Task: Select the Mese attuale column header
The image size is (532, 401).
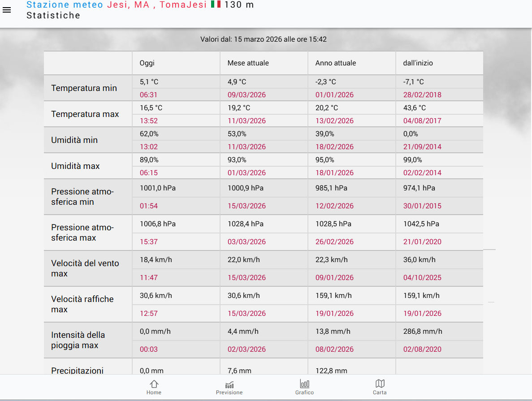Action: tap(248, 63)
